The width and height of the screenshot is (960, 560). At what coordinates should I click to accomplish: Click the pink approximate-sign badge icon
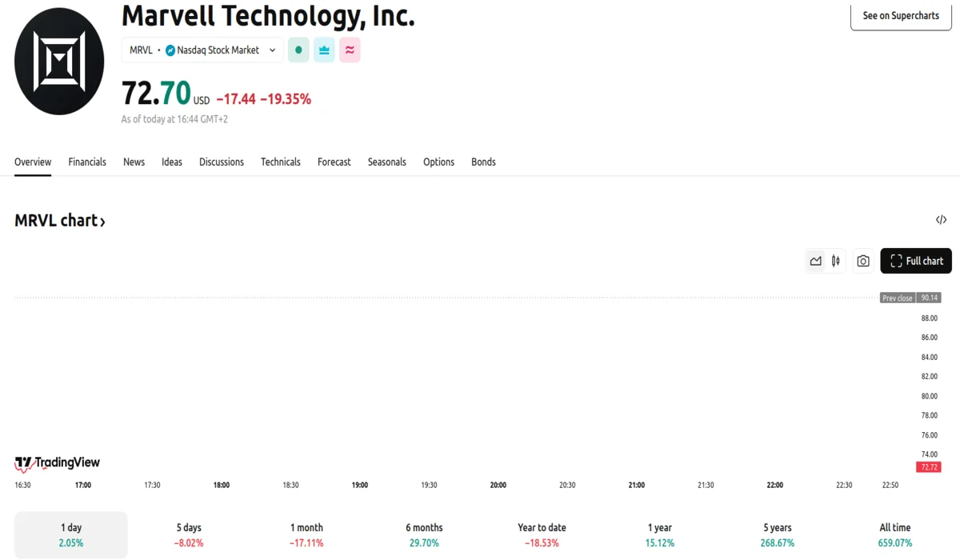pyautogui.click(x=350, y=50)
